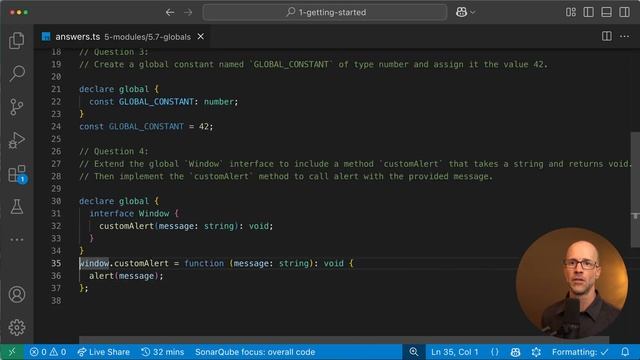The height and width of the screenshot is (360, 640).
Task: Open problems panel via errors and warnings count
Action: click(48, 352)
